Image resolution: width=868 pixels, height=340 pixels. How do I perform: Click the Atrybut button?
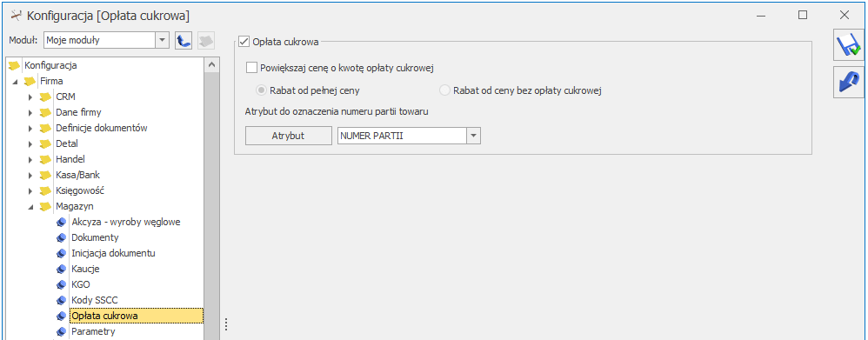[x=288, y=136]
